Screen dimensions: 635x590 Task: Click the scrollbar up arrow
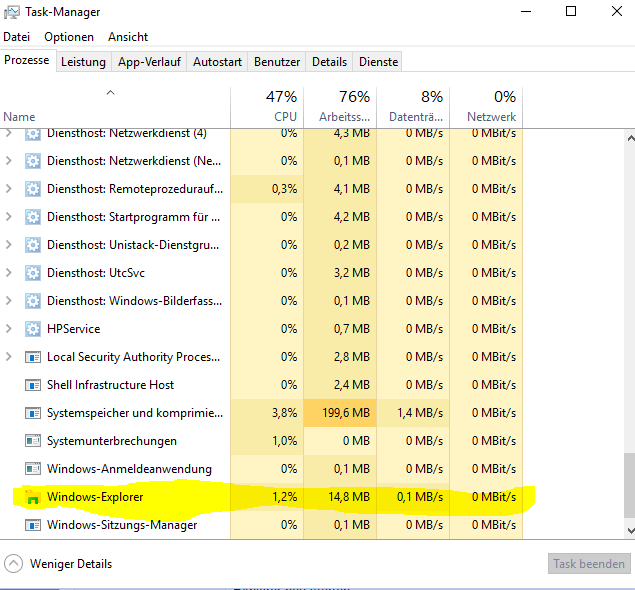tap(631, 138)
